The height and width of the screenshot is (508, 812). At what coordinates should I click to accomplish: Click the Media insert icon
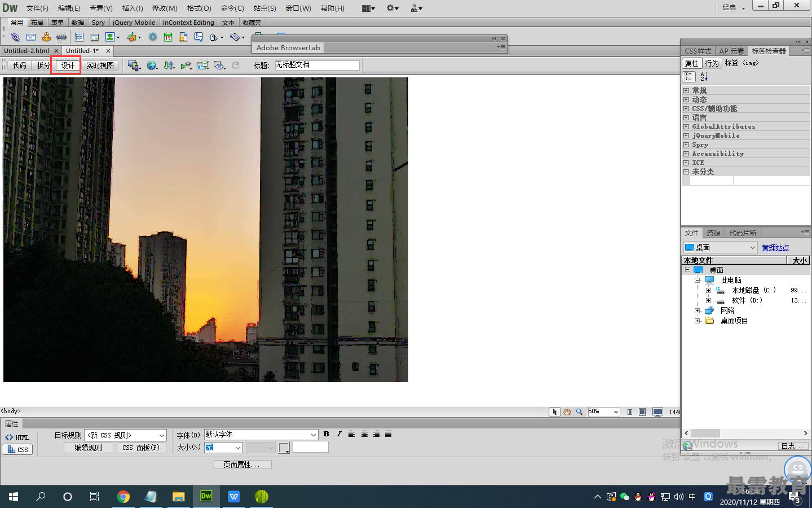click(x=134, y=37)
